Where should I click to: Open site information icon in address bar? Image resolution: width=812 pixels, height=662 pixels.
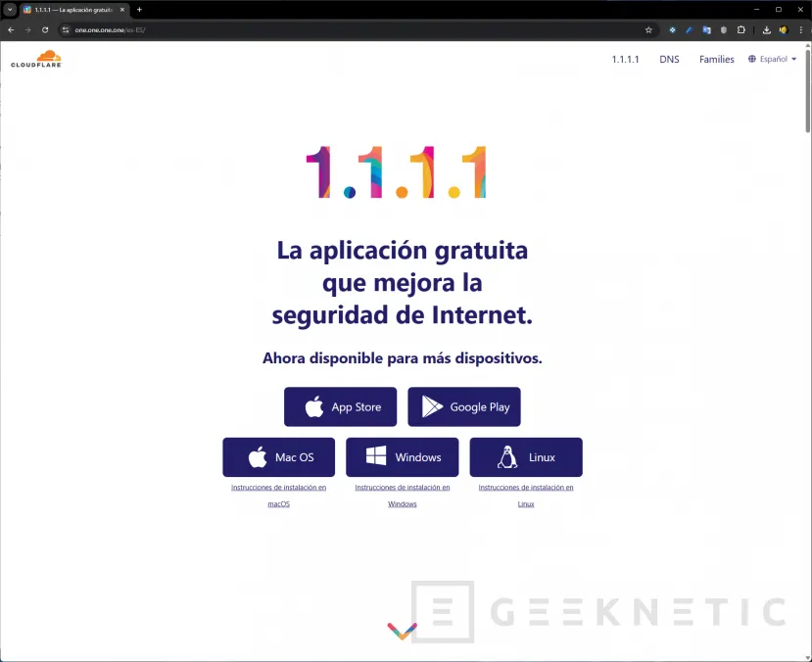click(66, 30)
